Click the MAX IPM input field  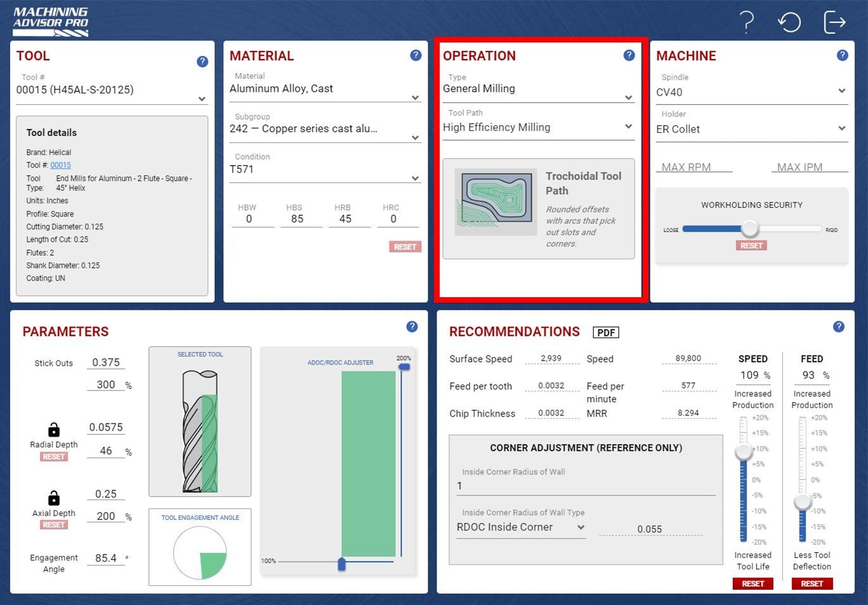pos(810,167)
